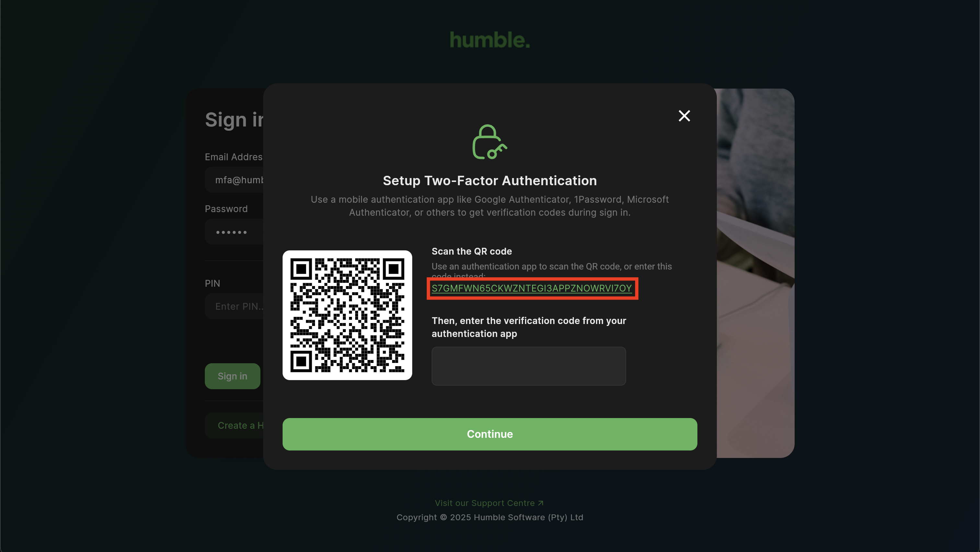Focus the Enter PIN field
Viewport: 980px width, 552px height.
click(x=234, y=306)
